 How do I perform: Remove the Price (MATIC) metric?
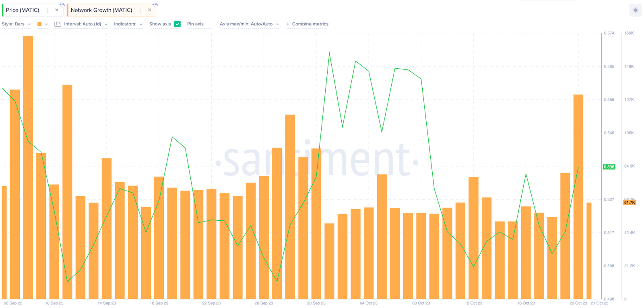tap(57, 10)
